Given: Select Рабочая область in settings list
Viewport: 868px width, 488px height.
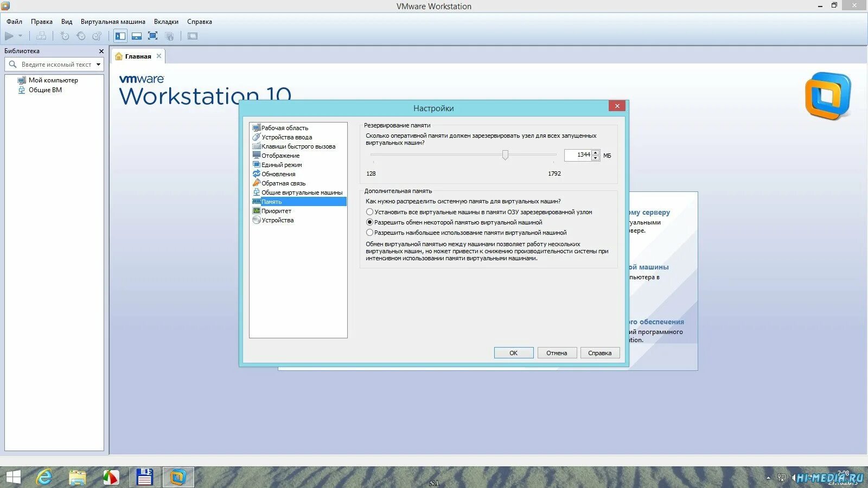Looking at the screenshot, I should click(285, 128).
